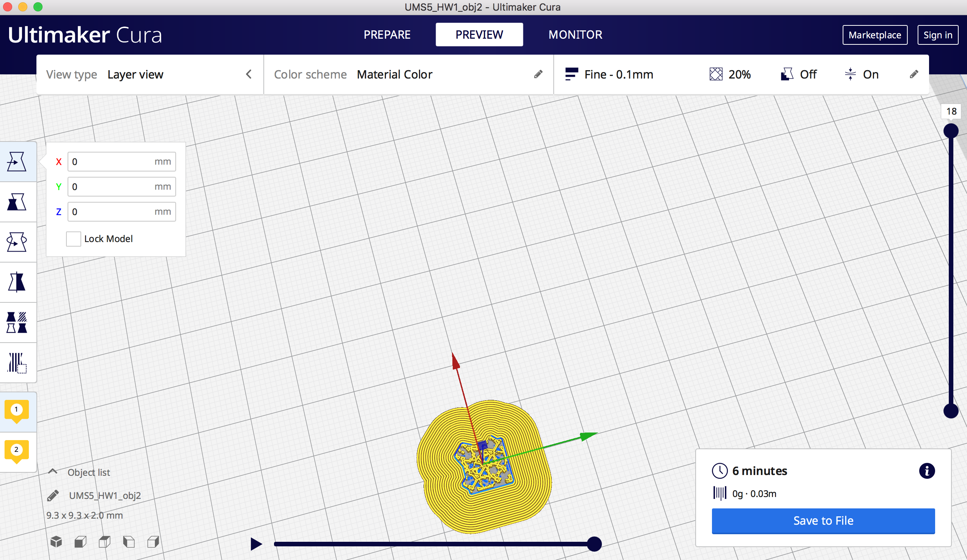
Task: Click the Fine 0.1mm layer height profile icon
Action: (x=572, y=74)
